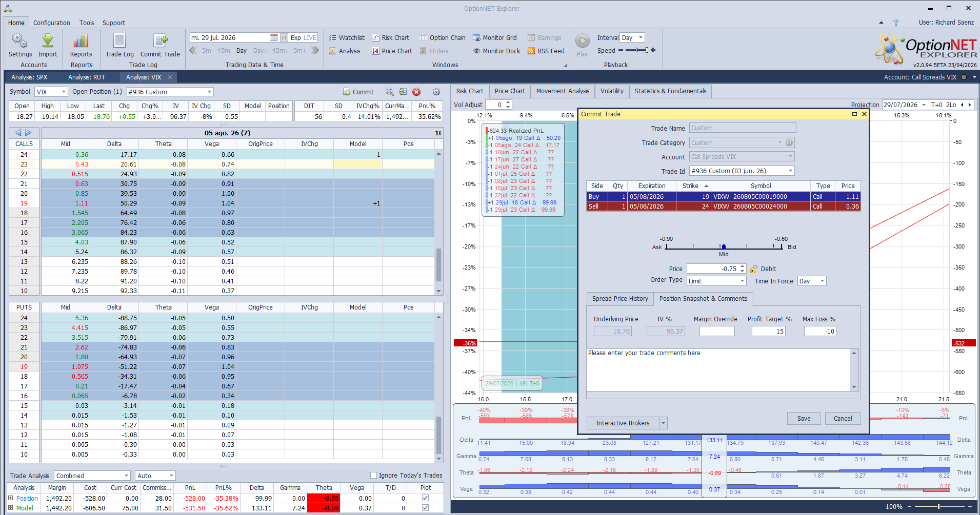Jump forward with the double right arrow
Viewport: 980px width, 515px height.
315,50
